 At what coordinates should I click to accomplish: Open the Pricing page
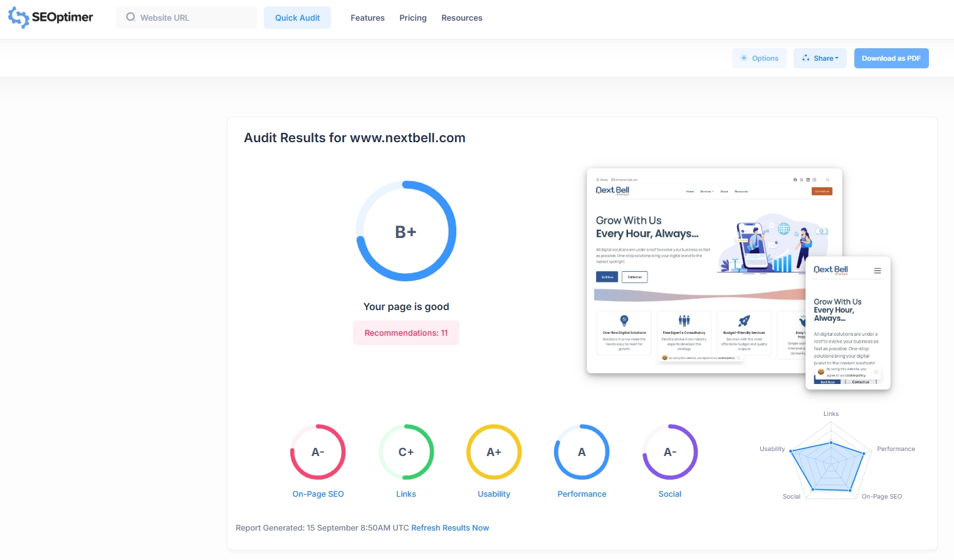413,18
